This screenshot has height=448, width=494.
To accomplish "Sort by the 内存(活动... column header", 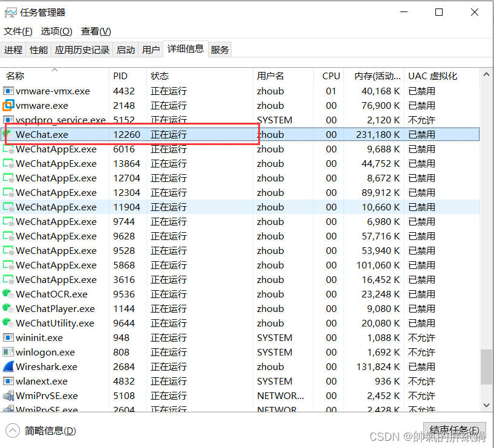I will pos(374,76).
